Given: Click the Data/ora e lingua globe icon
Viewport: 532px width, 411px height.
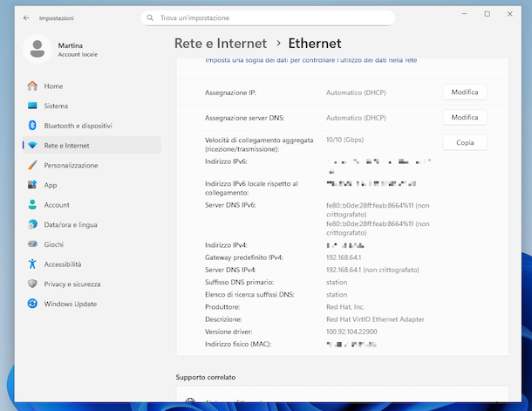Looking at the screenshot, I should coord(32,224).
